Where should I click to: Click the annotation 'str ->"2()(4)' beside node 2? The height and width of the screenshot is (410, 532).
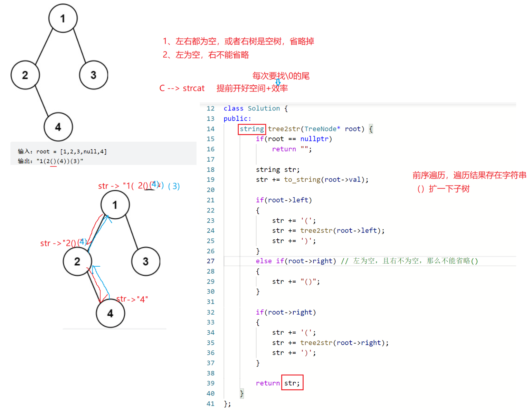(x=63, y=243)
